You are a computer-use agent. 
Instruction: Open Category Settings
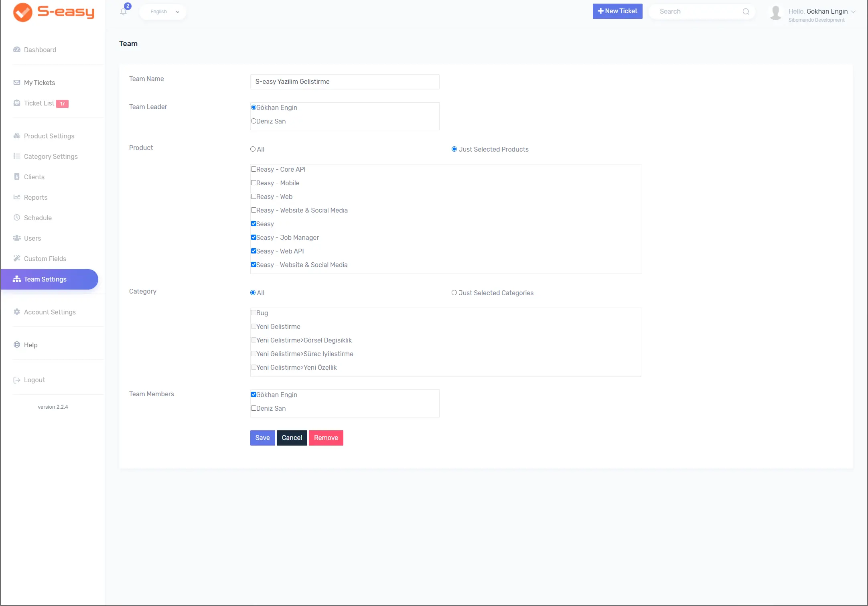(51, 156)
